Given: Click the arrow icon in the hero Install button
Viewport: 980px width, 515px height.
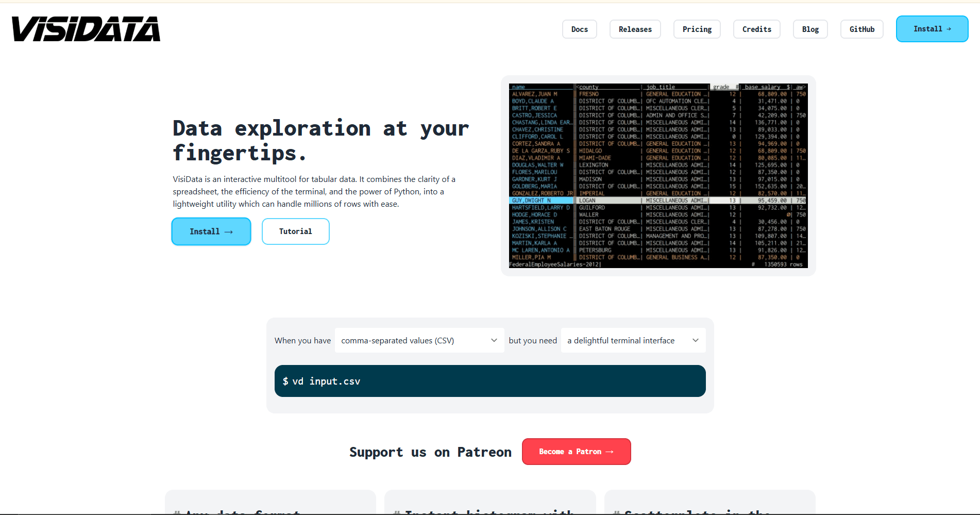Looking at the screenshot, I should [x=229, y=232].
